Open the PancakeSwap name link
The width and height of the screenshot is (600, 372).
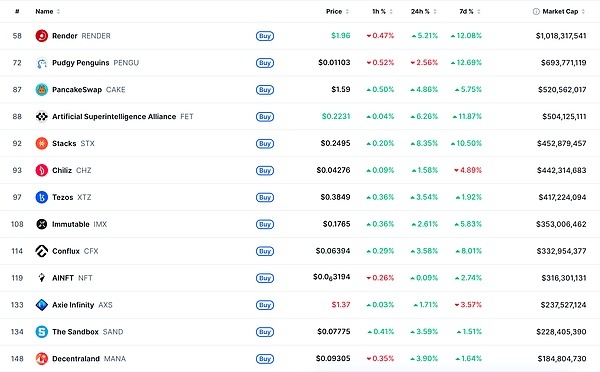coord(77,90)
